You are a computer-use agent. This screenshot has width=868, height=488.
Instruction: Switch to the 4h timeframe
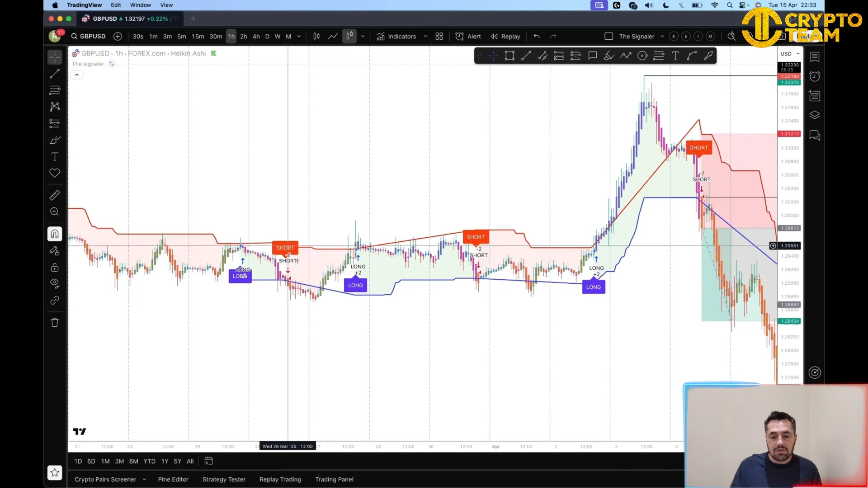point(256,36)
